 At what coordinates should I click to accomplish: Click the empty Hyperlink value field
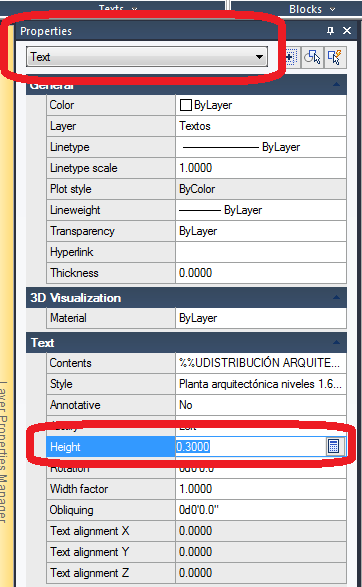click(261, 252)
